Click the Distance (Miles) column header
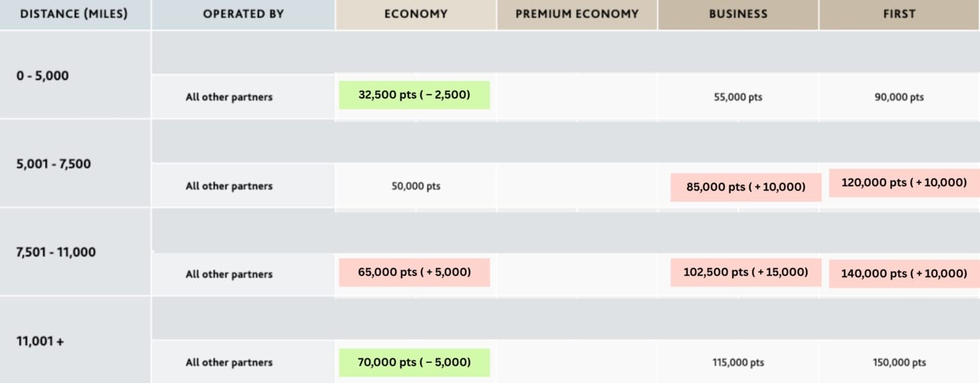The width and height of the screenshot is (980, 383). (x=74, y=14)
